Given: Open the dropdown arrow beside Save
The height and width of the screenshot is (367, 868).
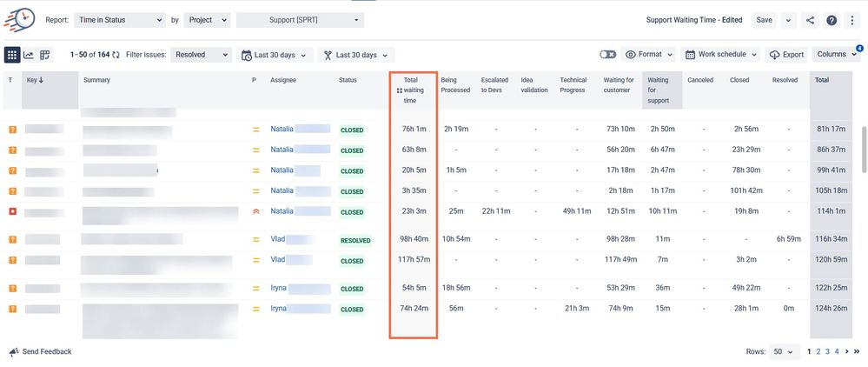Looking at the screenshot, I should coord(788,21).
